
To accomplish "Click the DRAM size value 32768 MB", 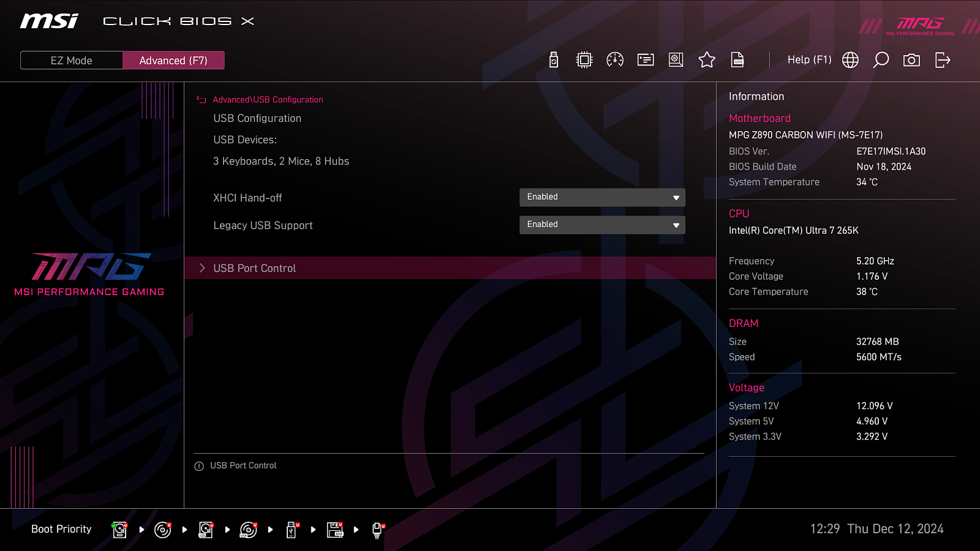I will 878,342.
